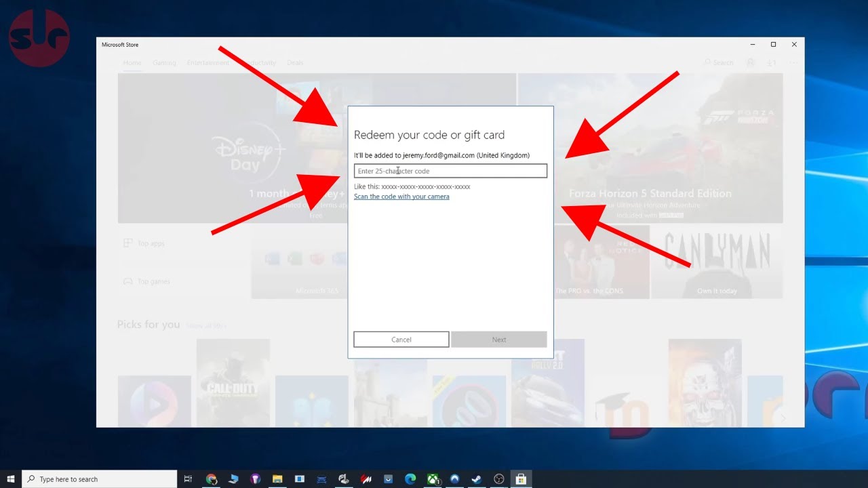Screen dimensions: 868x488
Task: Click the 25-character code input field
Action: (450, 171)
